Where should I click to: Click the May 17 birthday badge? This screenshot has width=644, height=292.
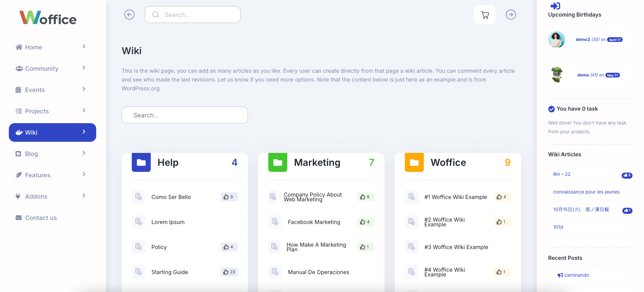coord(613,75)
